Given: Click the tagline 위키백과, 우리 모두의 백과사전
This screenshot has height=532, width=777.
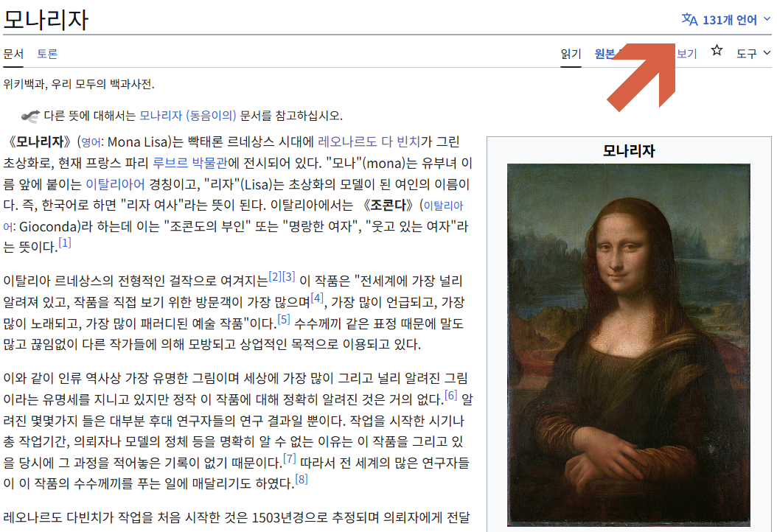Looking at the screenshot, I should (79, 84).
